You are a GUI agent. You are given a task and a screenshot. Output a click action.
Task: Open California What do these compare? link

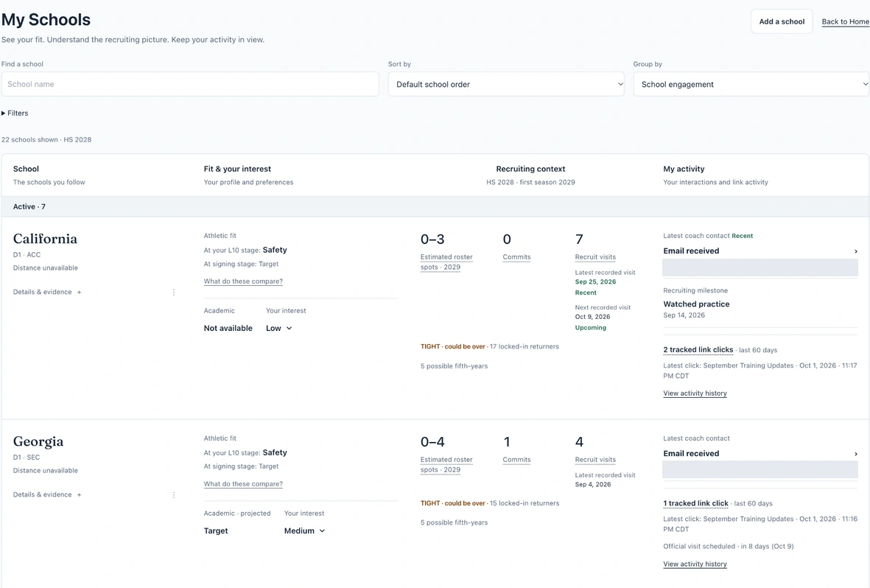[243, 281]
